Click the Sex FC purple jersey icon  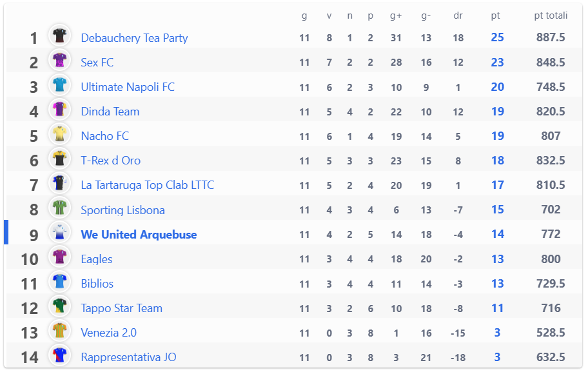[59, 60]
